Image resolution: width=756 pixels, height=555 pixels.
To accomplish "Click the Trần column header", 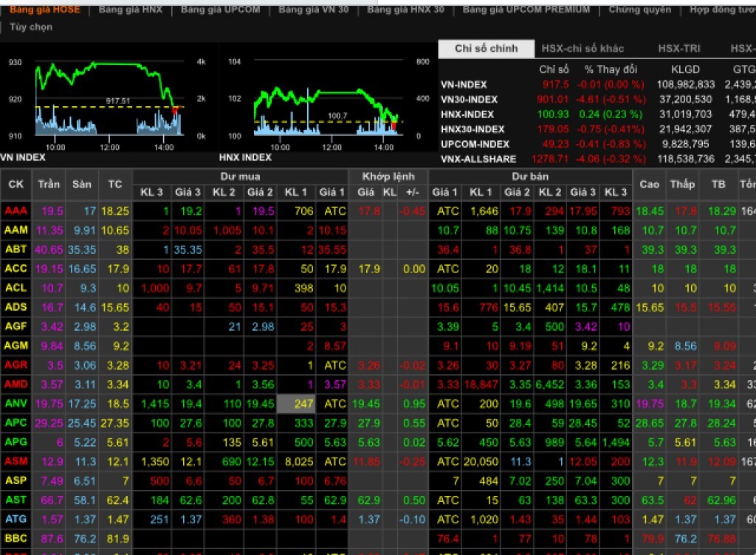I will click(x=49, y=185).
